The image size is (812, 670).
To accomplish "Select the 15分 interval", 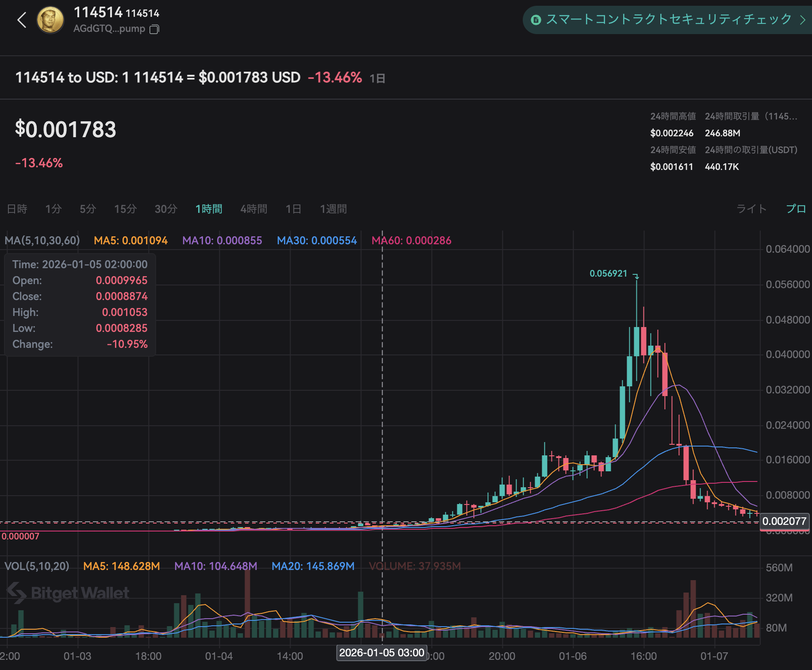I will 125,209.
